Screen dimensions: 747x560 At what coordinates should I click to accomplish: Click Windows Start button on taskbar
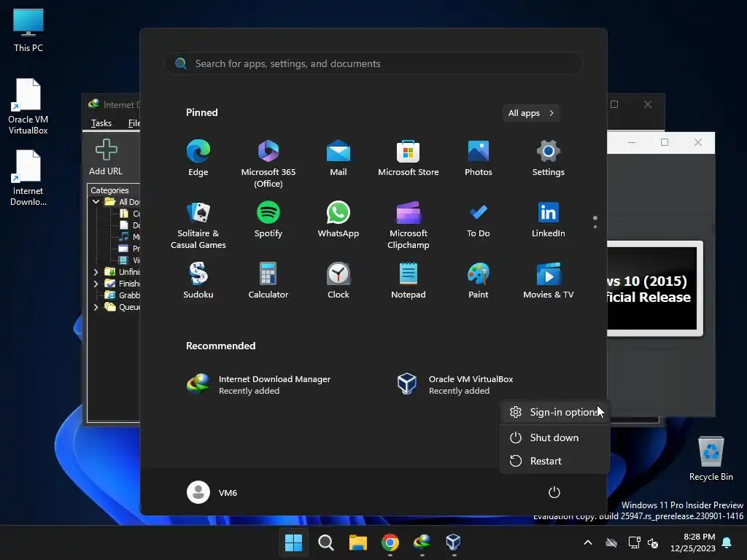coord(293,542)
